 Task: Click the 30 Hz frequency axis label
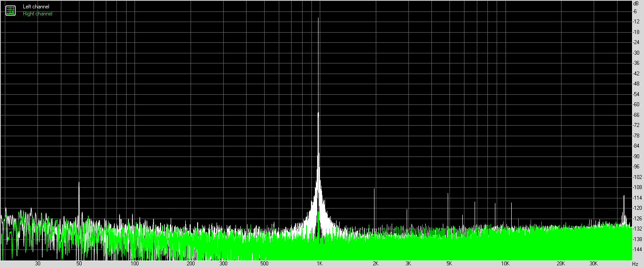pos(38,264)
